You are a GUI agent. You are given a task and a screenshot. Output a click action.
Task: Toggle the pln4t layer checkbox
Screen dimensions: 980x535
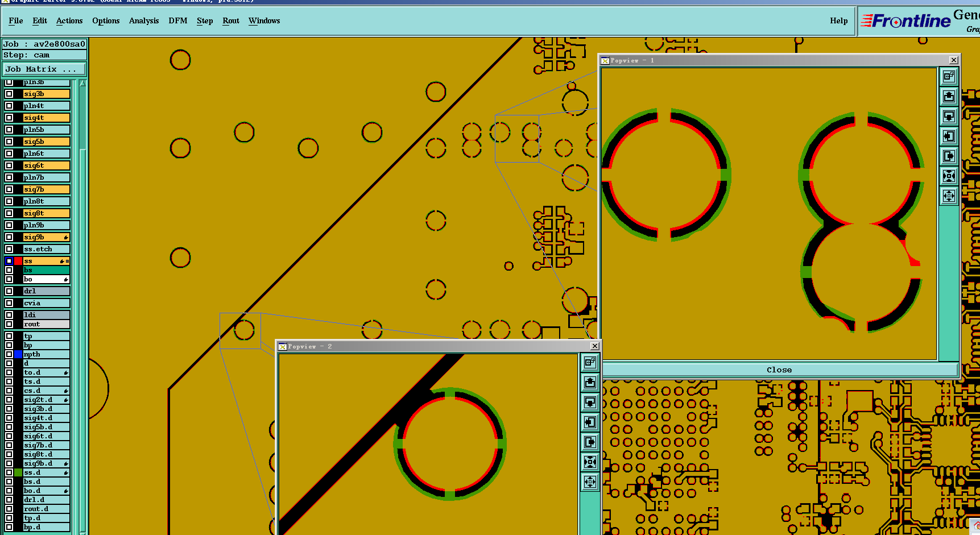pos(9,106)
